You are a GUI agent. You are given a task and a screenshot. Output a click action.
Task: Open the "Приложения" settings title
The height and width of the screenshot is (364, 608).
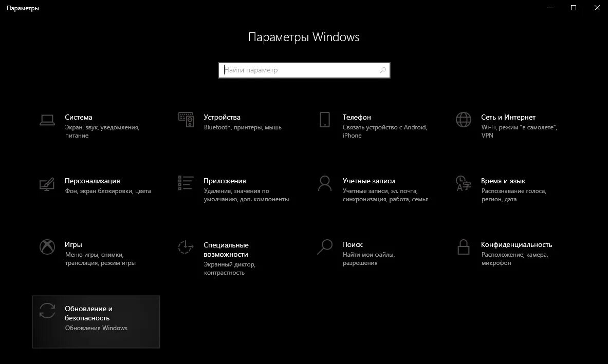225,181
